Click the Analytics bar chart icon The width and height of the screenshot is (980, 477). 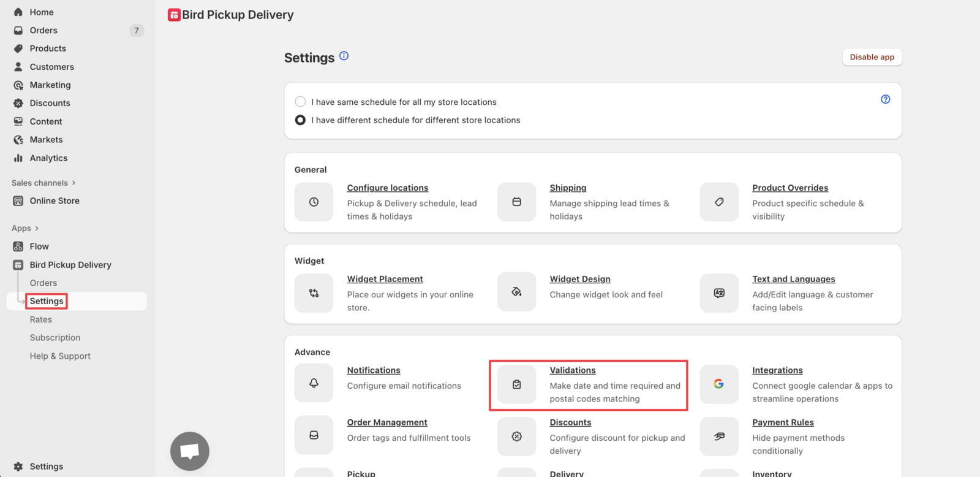tap(18, 158)
